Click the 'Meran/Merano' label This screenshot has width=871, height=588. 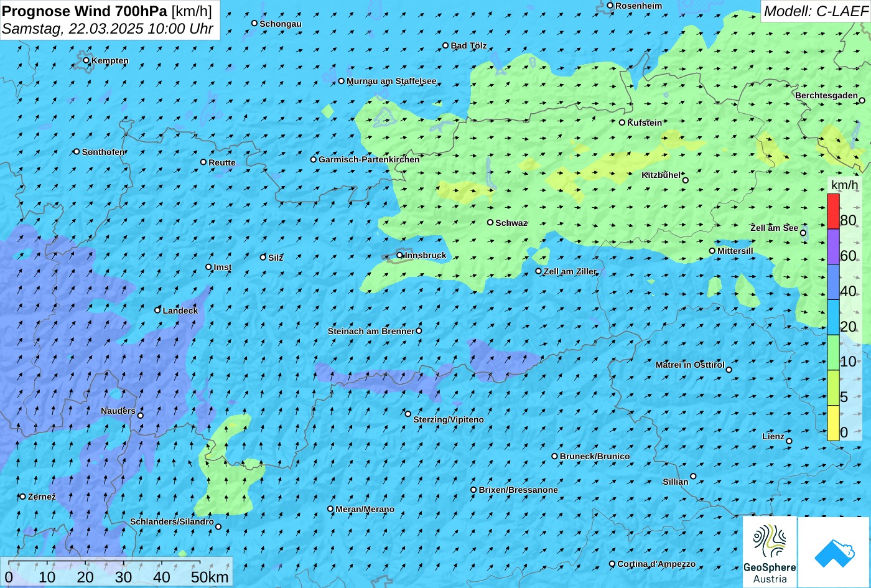tap(365, 509)
